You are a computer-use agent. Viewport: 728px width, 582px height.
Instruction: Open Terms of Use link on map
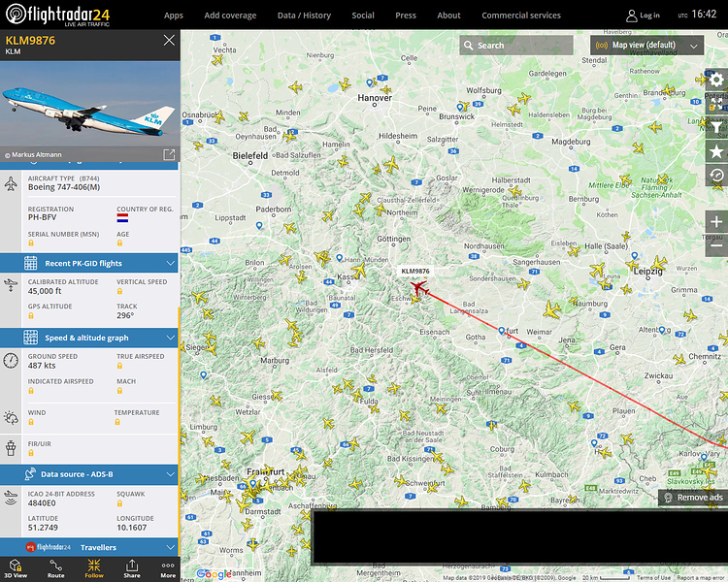[653, 578]
